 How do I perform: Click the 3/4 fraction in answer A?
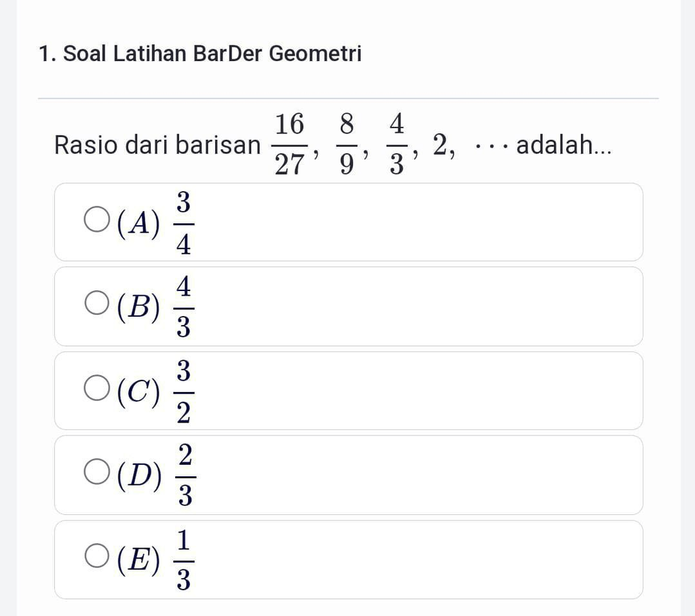183,223
